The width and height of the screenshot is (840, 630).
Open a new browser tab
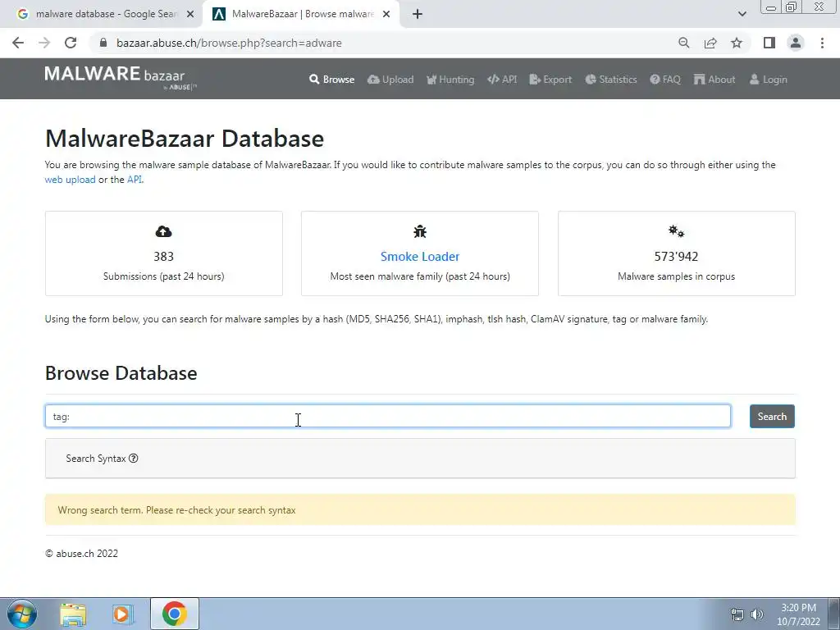pos(418,15)
